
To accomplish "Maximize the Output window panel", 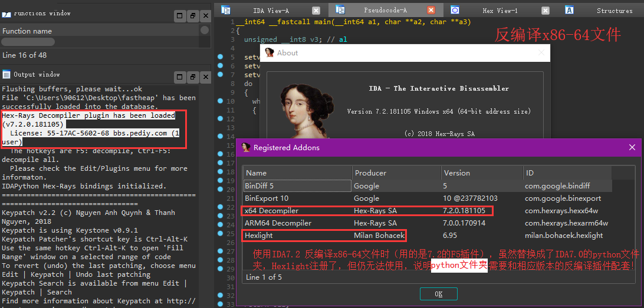I will [179, 77].
